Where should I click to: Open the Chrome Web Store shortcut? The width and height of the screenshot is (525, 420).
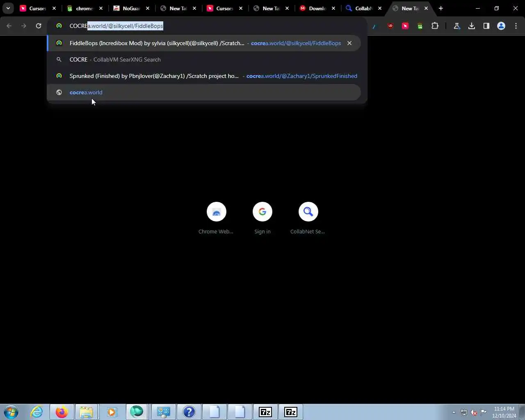[216, 219]
